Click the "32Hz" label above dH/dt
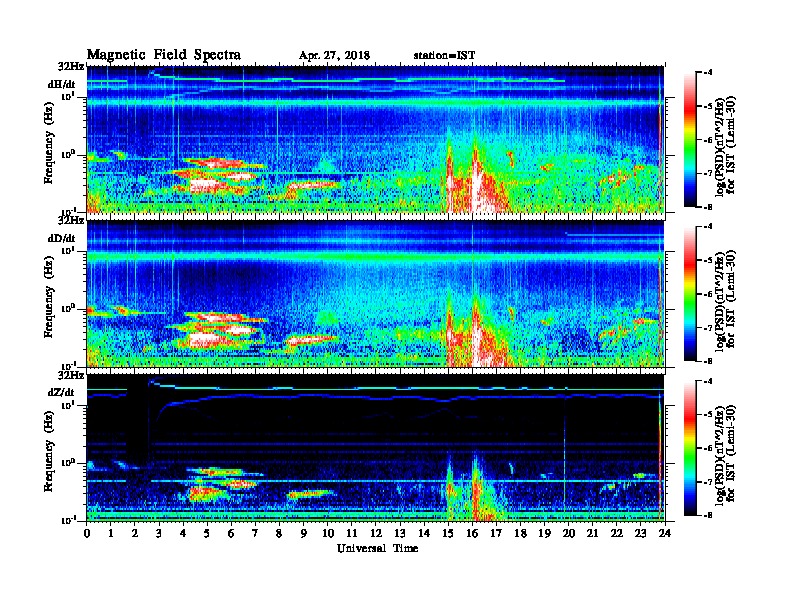 71,66
